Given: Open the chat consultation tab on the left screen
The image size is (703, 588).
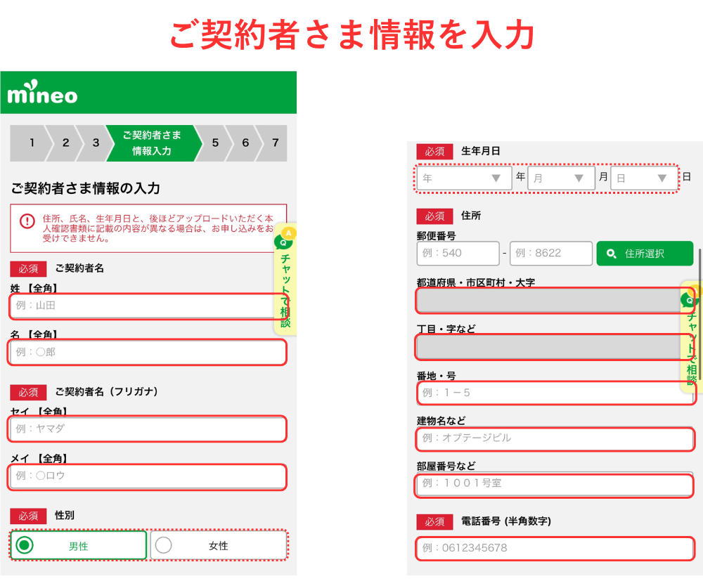Looking at the screenshot, I should 285,279.
